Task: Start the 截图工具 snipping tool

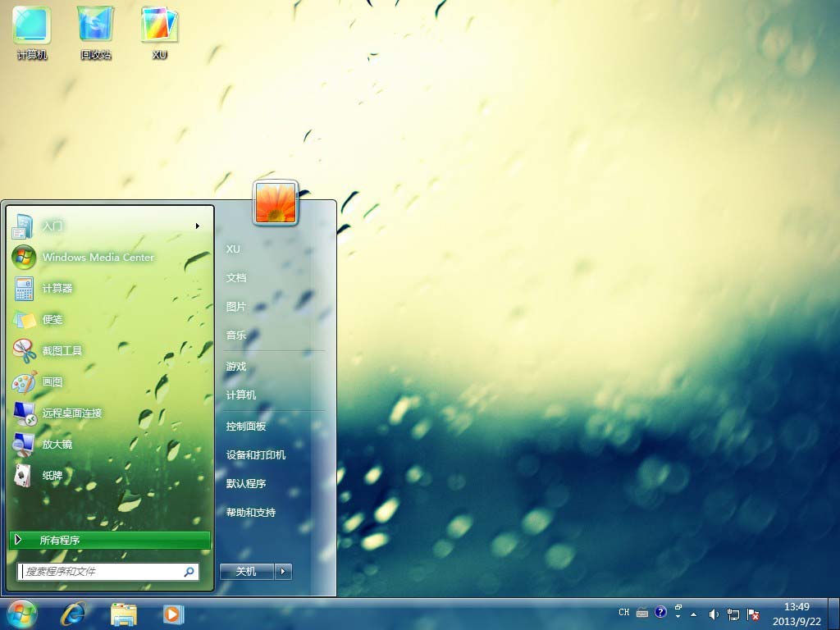Action: coord(62,351)
